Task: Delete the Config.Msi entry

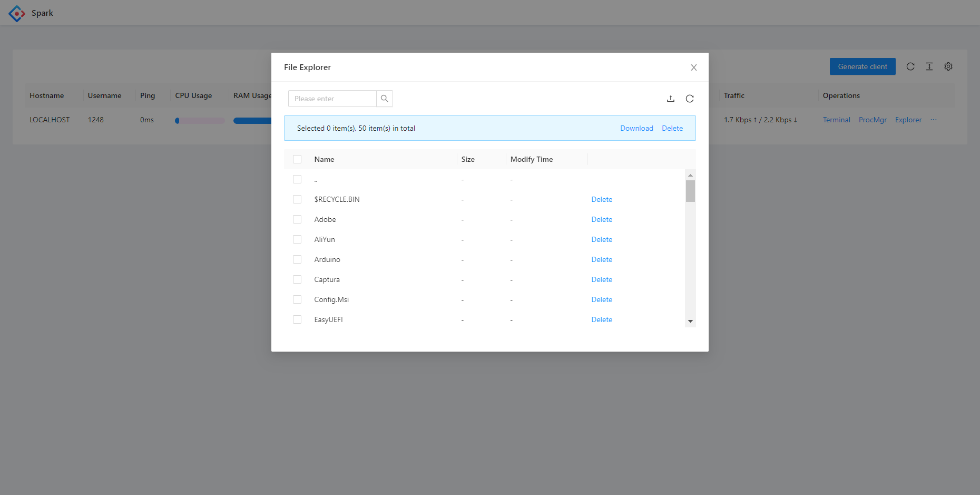Action: 602,299
